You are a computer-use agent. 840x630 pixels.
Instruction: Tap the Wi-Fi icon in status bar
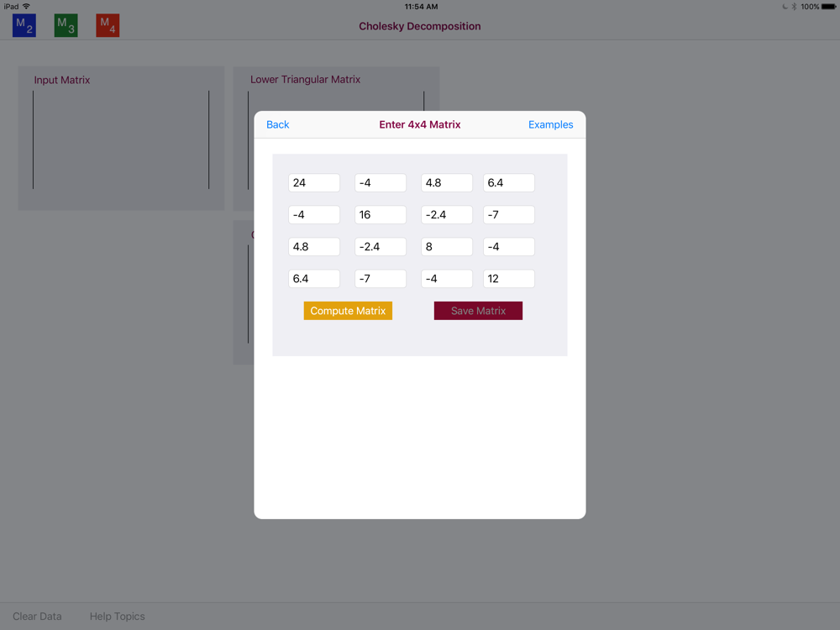[x=26, y=7]
